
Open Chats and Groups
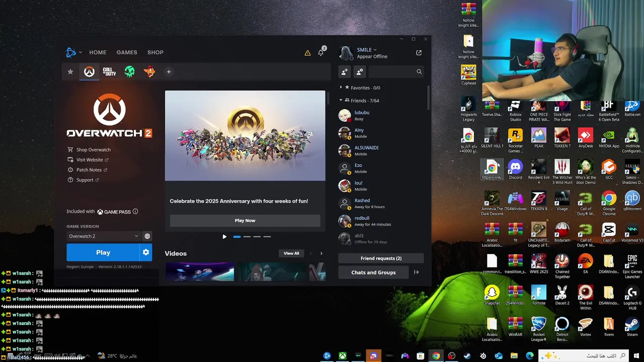pyautogui.click(x=373, y=273)
